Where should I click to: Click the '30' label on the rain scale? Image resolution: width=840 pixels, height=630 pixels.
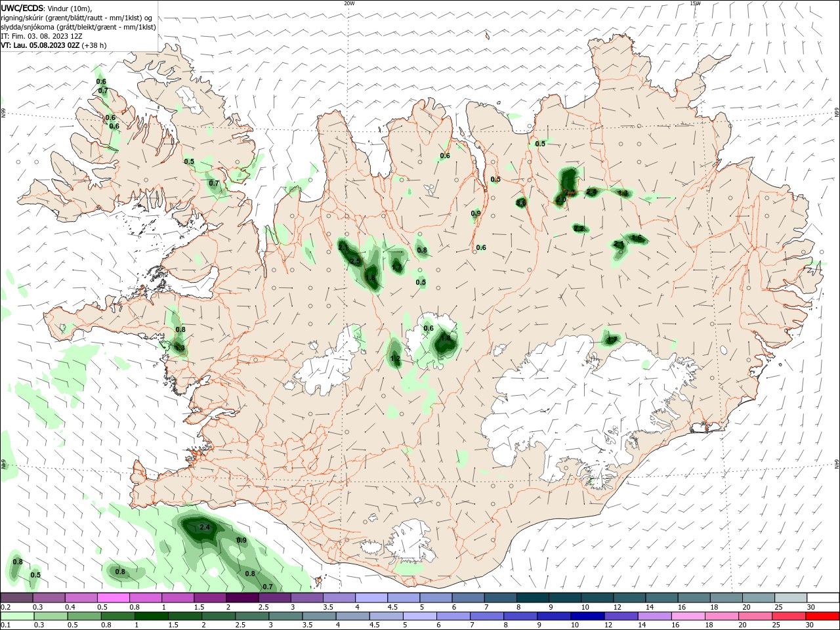pyautogui.click(x=811, y=625)
